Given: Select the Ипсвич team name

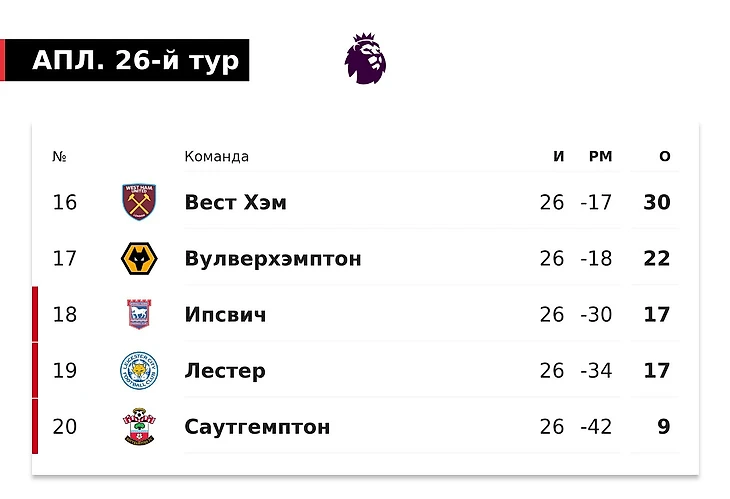Looking at the screenshot, I should pos(225,315).
